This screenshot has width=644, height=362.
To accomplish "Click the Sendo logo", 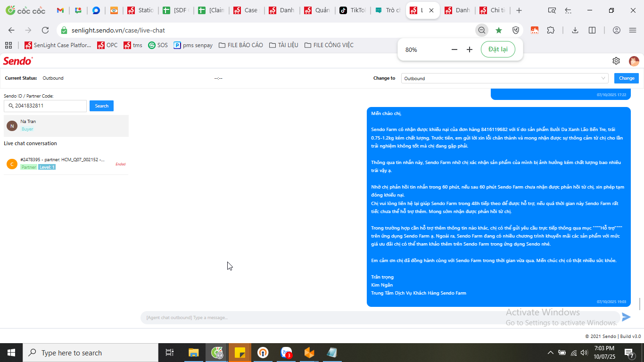I will 18,61.
